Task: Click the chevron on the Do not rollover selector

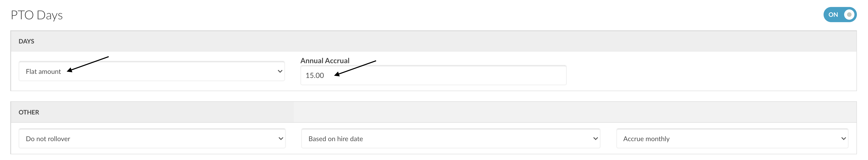Action: [281, 138]
